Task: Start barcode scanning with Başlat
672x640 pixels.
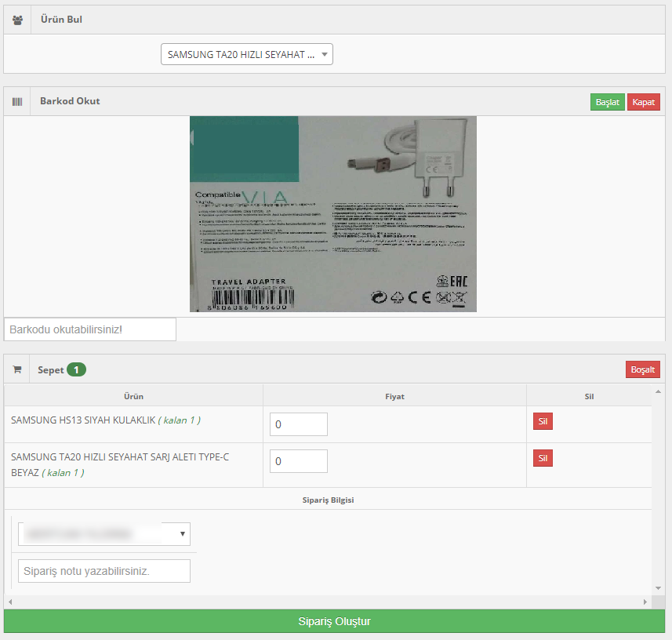Action: coord(607,102)
